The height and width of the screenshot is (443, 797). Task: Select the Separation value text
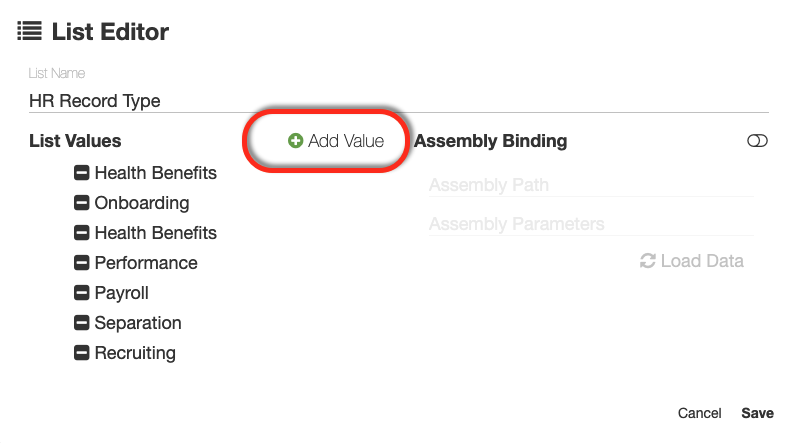click(138, 323)
